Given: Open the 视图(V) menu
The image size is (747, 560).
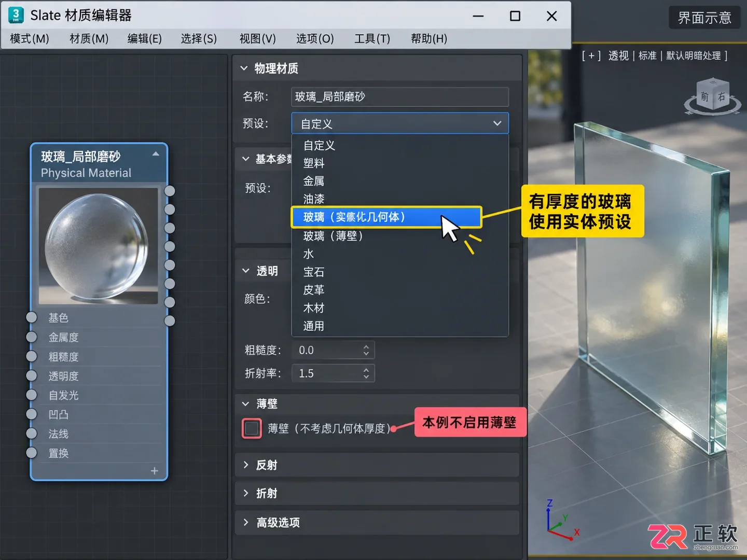Looking at the screenshot, I should pos(258,39).
